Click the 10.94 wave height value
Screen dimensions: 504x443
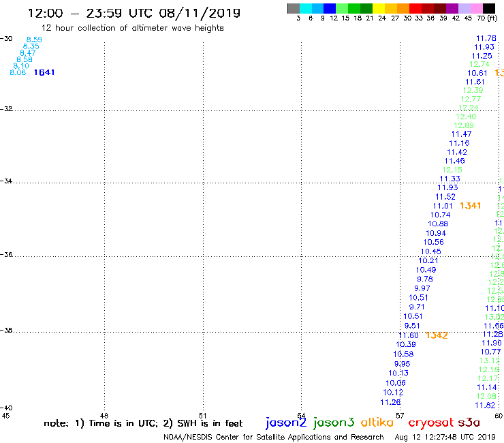[436, 233]
